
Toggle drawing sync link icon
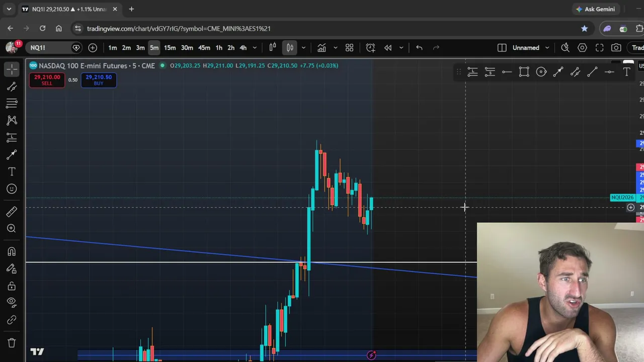point(12,320)
